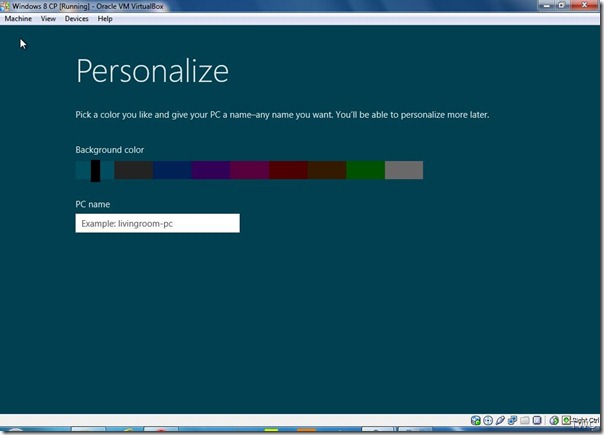Select the green background color

tap(365, 170)
